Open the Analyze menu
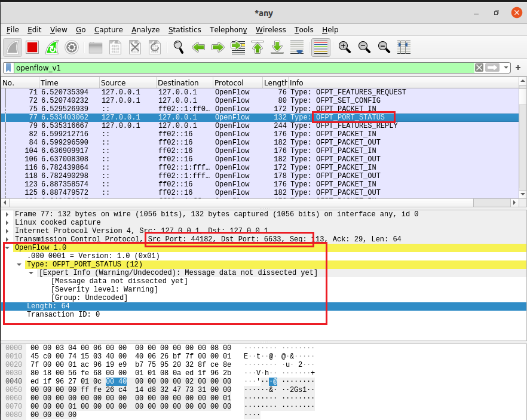Image resolution: width=527 pixels, height=420 pixels. click(145, 30)
